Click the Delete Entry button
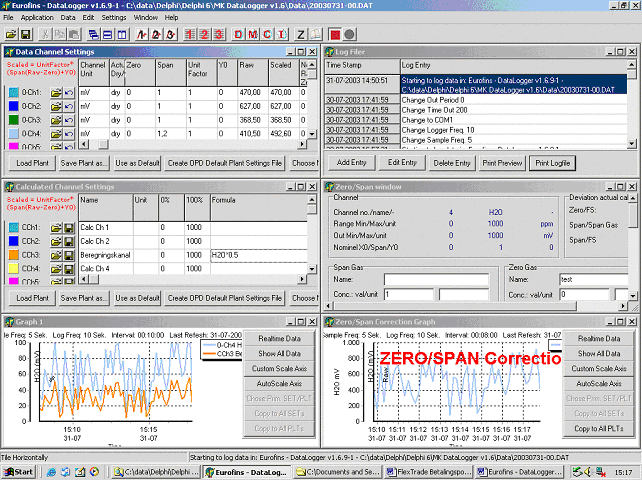642x482 pixels. tap(452, 163)
